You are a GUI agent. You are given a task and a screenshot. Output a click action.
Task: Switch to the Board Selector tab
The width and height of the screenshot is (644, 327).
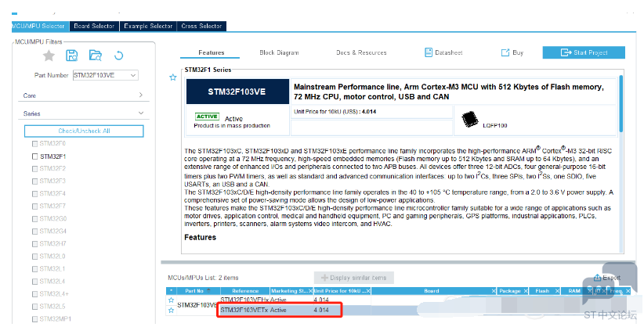94,26
